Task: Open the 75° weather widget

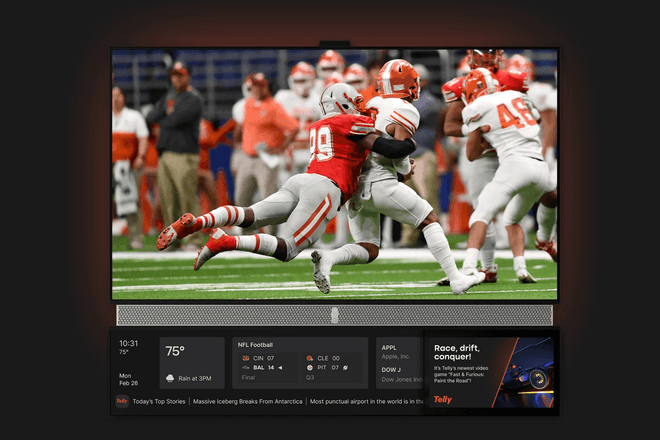Action: point(191,362)
